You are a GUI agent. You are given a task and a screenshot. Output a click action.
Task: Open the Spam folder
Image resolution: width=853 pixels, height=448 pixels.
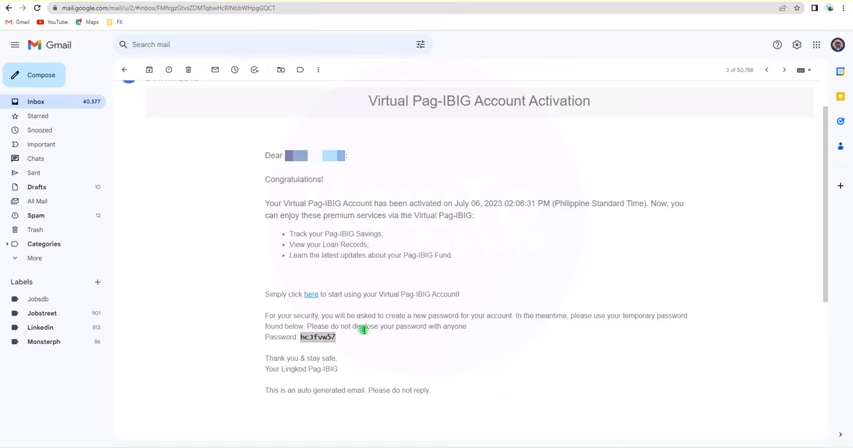coord(53,215)
